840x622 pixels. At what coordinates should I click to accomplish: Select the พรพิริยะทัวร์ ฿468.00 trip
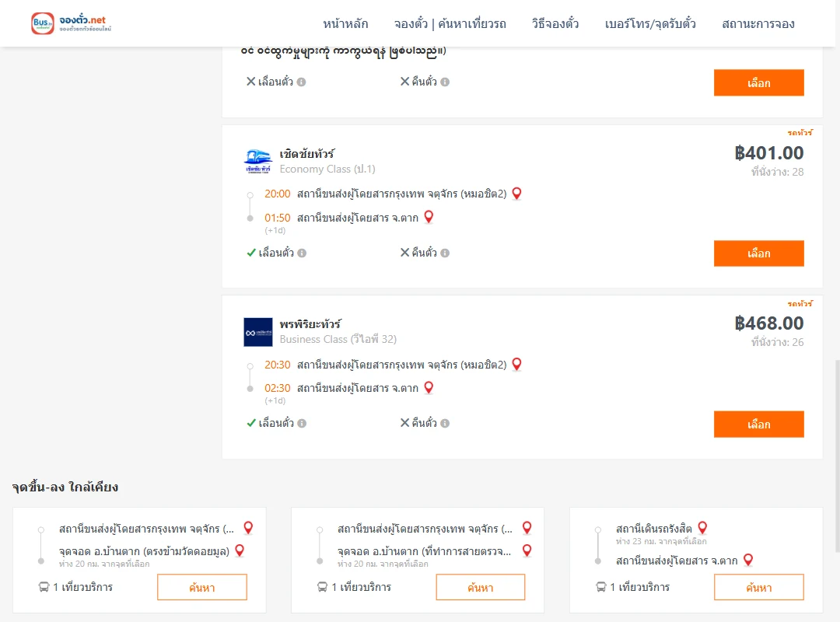click(x=758, y=424)
